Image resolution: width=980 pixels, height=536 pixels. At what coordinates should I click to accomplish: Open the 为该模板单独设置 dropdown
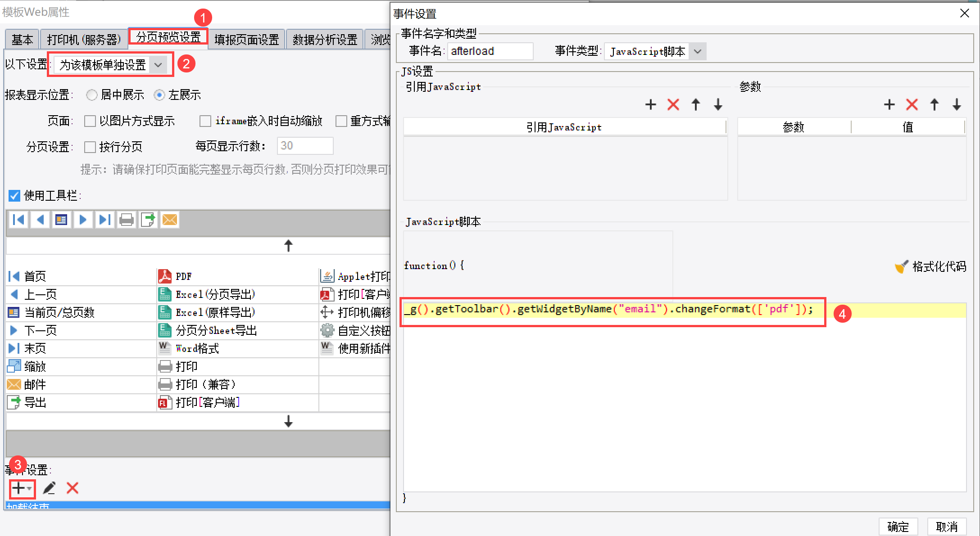coord(158,65)
